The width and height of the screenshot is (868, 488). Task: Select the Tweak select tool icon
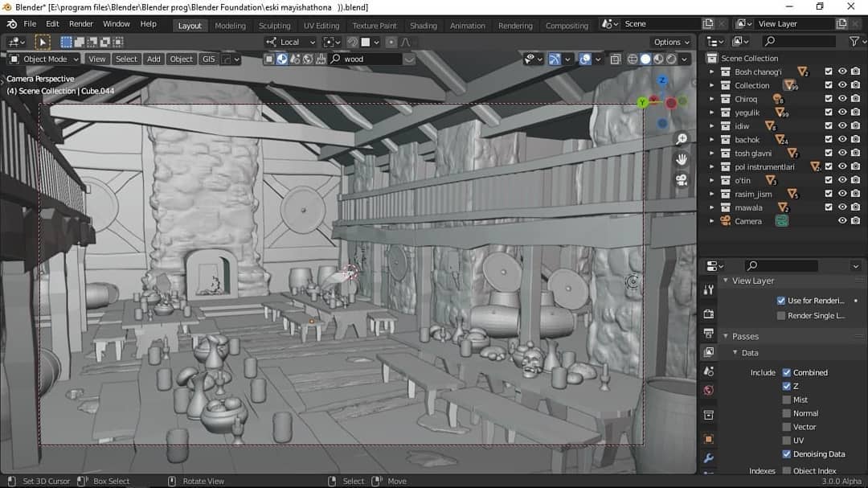tap(42, 42)
